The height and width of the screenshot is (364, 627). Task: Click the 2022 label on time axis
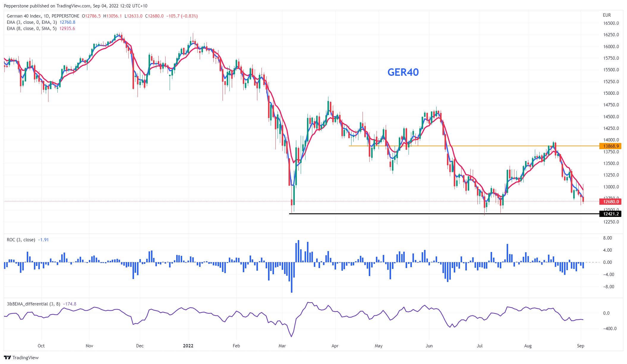click(188, 346)
